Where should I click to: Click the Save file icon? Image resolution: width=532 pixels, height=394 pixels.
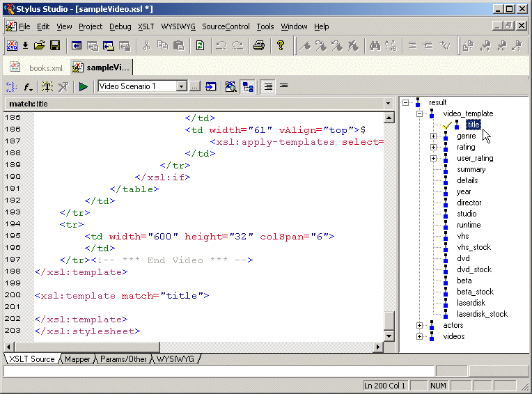tap(54, 46)
